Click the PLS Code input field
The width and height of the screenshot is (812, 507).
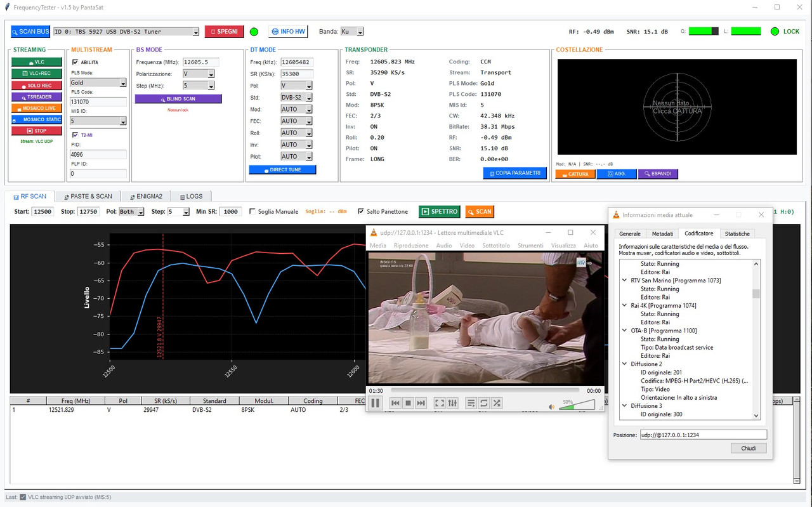[98, 102]
